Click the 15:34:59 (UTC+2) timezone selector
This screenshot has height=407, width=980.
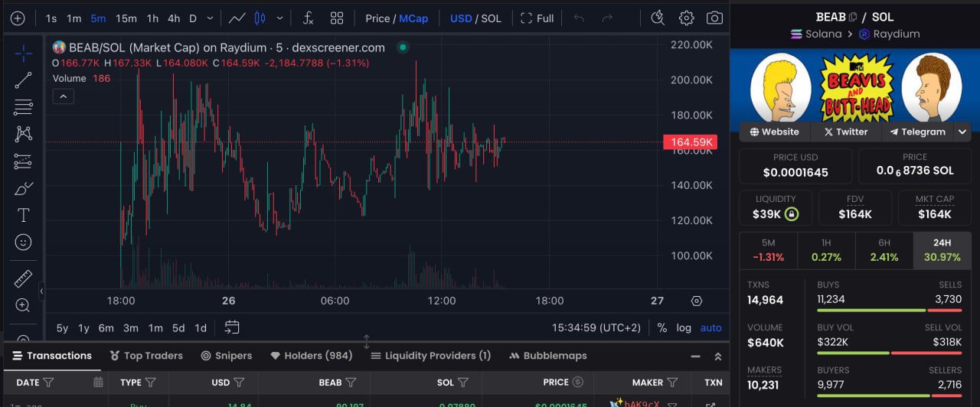tap(596, 327)
